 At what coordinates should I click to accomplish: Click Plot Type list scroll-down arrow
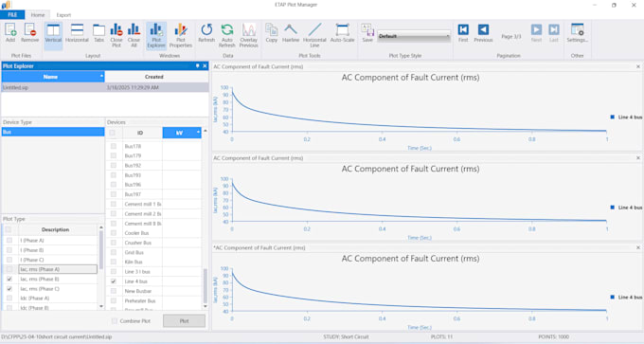coord(101,307)
